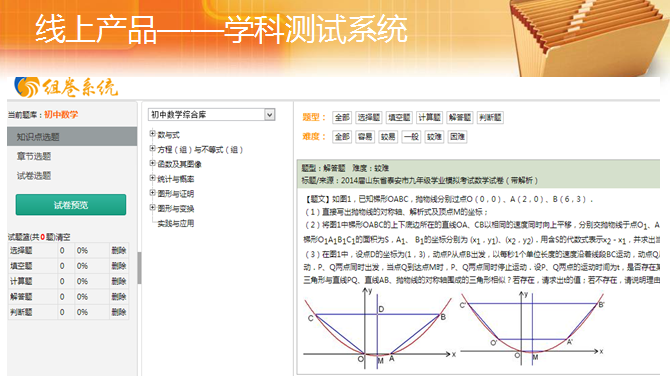Image resolution: width=670 pixels, height=376 pixels.
Task: Set difficulty filter to 全部
Action: click(x=342, y=137)
